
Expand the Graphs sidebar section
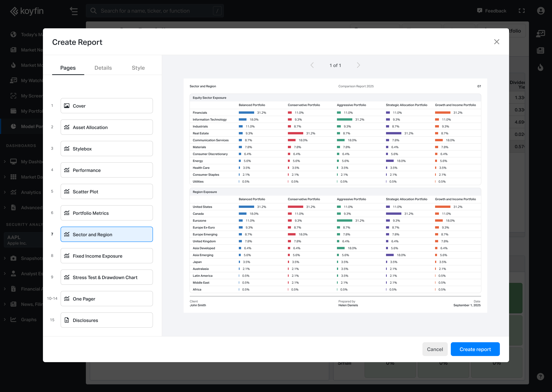tap(5, 319)
